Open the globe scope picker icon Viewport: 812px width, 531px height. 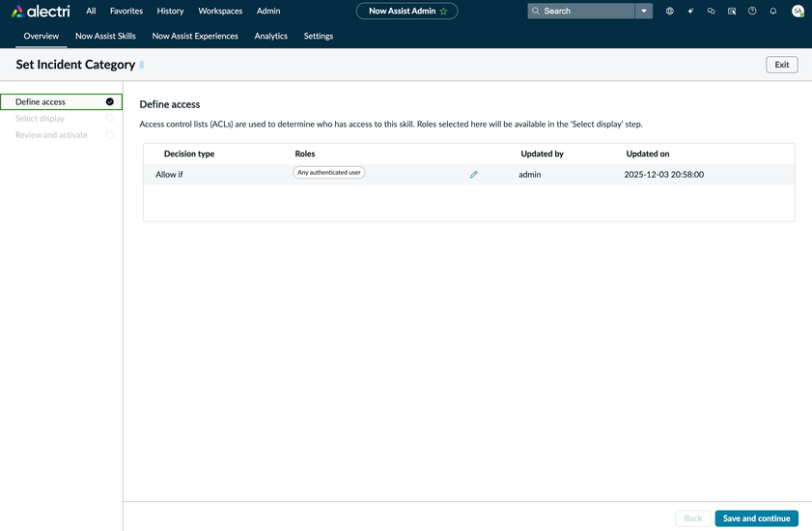[670, 11]
